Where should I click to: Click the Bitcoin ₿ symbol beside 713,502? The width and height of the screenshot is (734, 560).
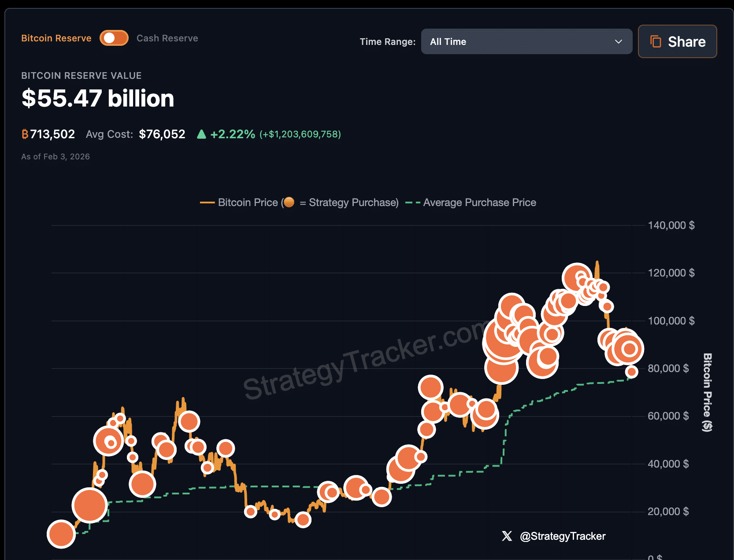point(25,134)
